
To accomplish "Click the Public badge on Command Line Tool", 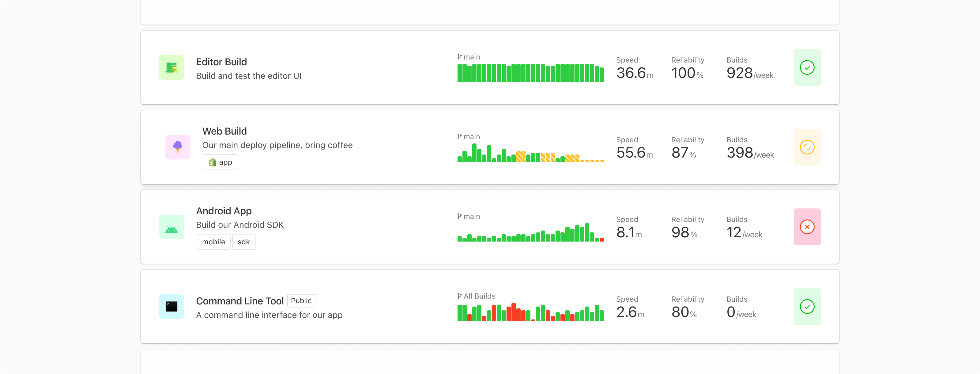I will point(301,301).
